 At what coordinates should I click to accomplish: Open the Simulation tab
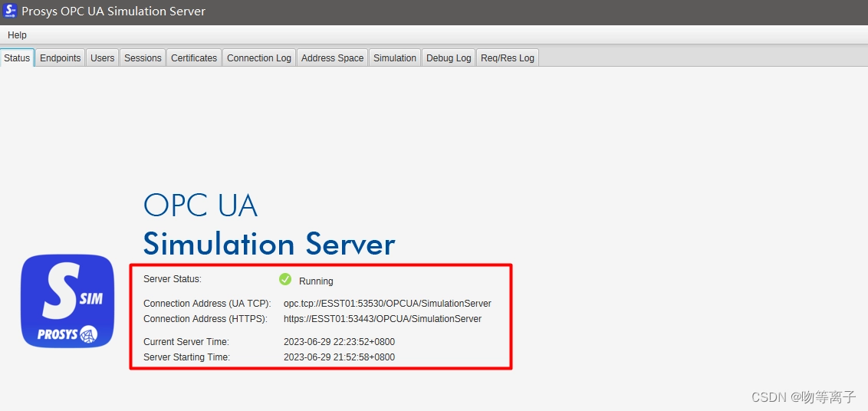click(x=395, y=58)
